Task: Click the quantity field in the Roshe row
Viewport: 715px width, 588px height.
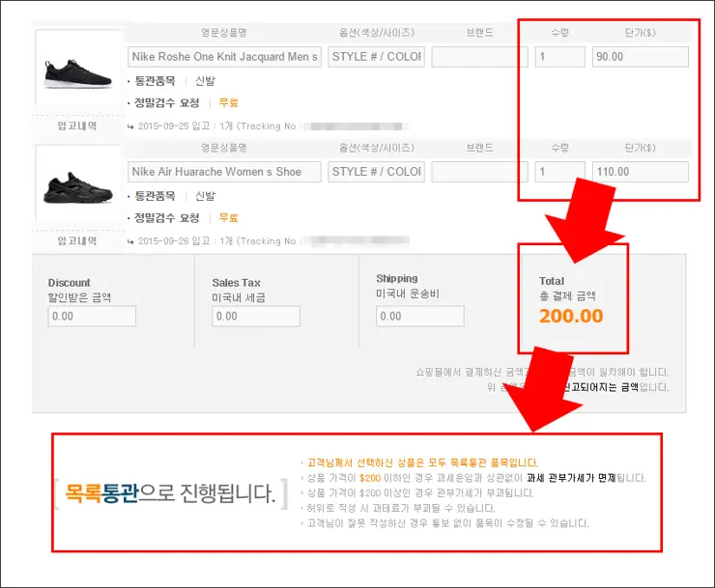Action: tap(559, 57)
